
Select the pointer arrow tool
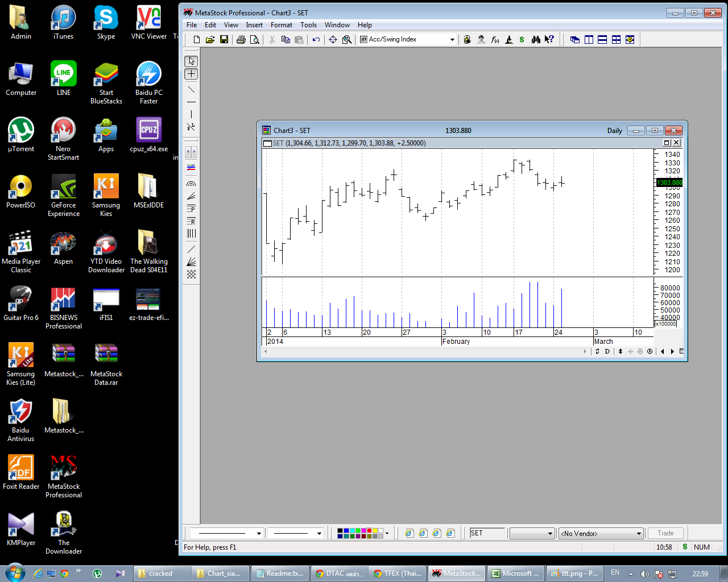[191, 61]
